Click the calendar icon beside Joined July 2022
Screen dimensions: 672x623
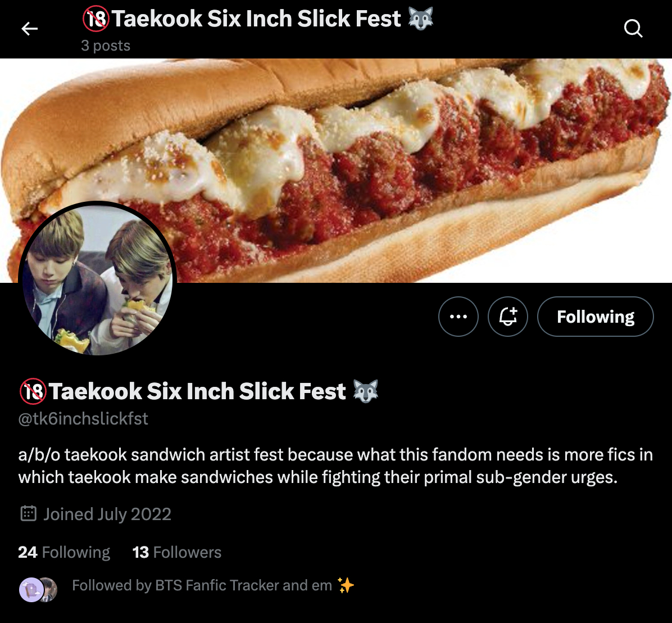pos(29,513)
